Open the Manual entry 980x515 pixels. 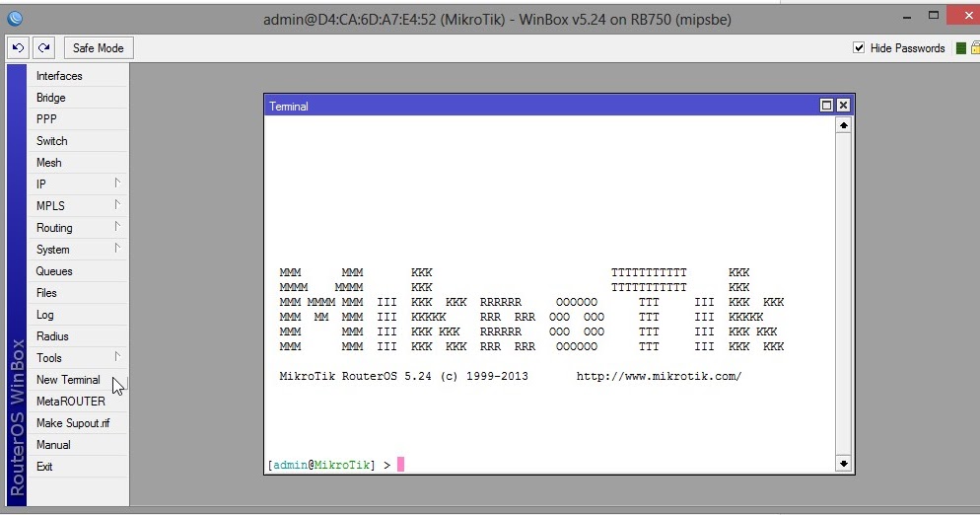coord(78,445)
